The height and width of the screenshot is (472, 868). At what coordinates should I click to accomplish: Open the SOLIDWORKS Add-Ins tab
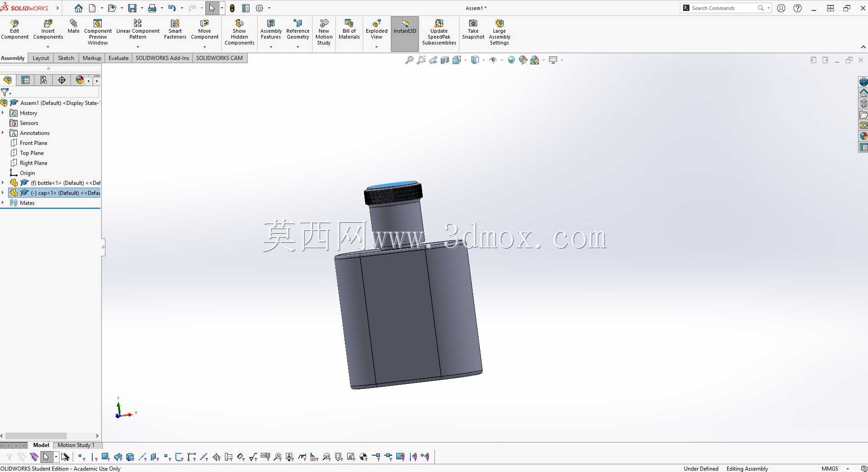162,58
